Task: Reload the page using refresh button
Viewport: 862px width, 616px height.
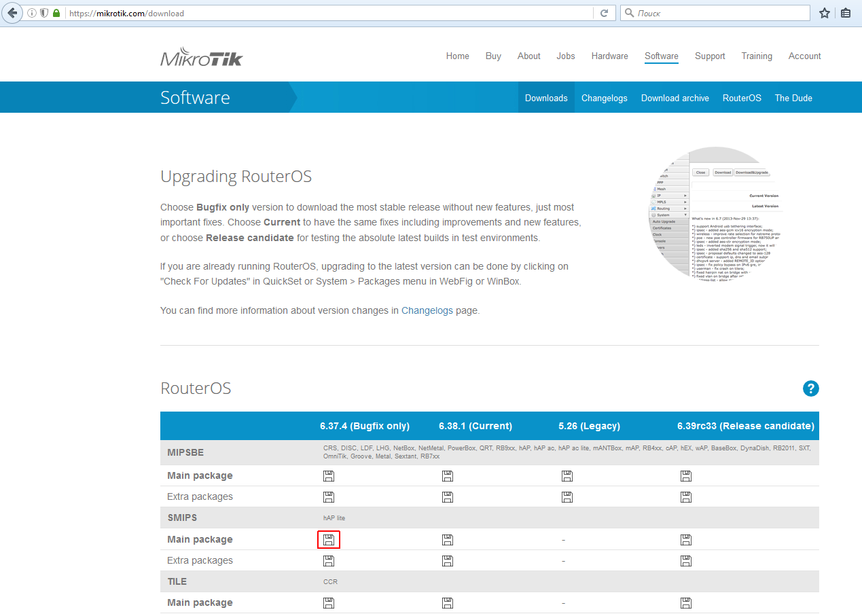Action: [x=603, y=13]
